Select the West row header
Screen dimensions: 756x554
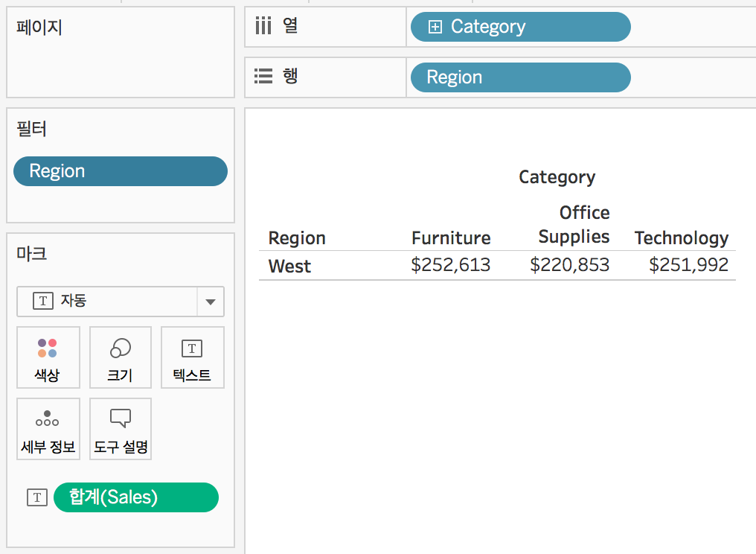[289, 266]
